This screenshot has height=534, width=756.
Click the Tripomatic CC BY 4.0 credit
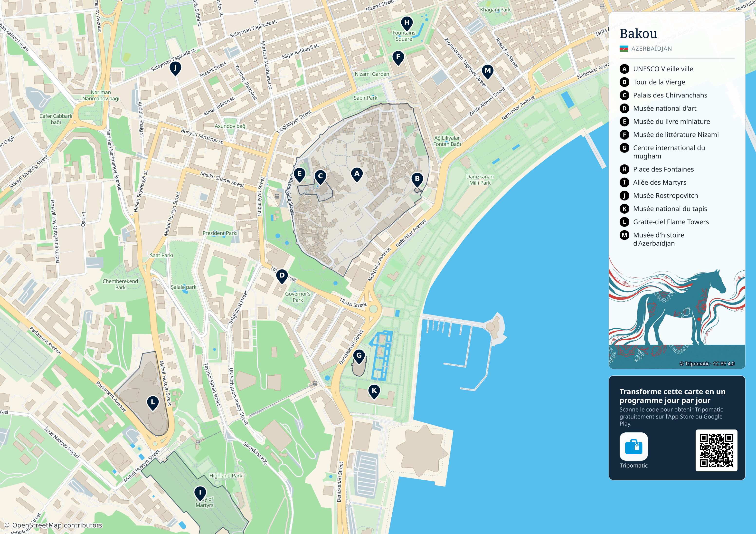point(707,364)
